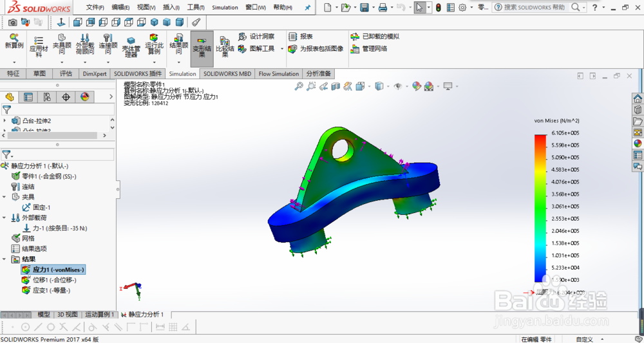The image size is (644, 343).
Task: Select the 力-1 load item
Action: (x=55, y=228)
